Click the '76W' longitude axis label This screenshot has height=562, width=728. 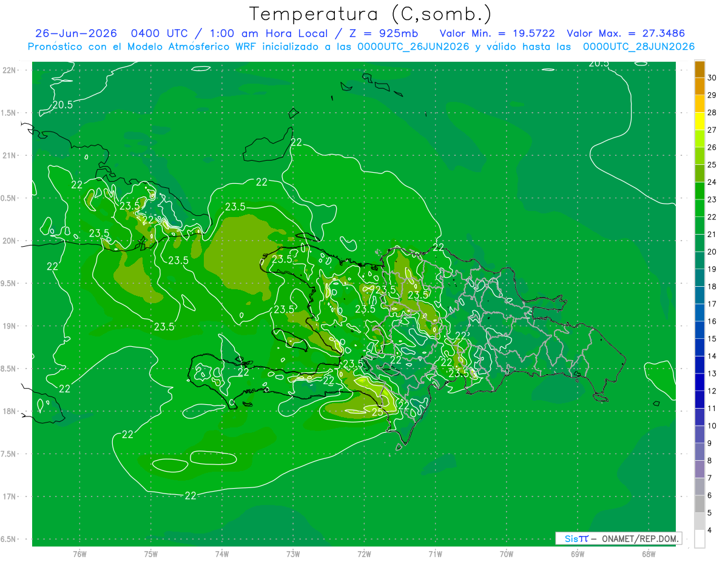(x=79, y=554)
